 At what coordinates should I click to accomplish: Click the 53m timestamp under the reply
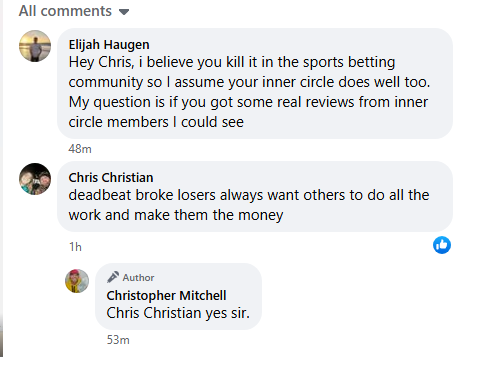point(118,340)
